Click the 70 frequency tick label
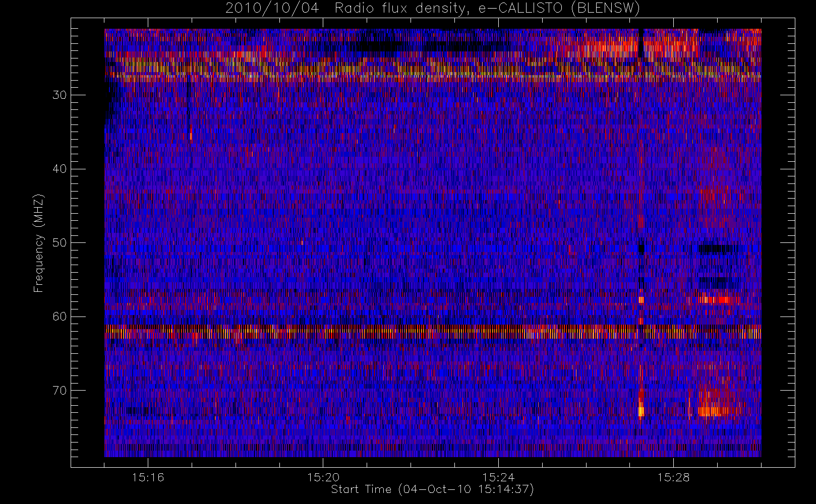This screenshot has width=816, height=504. tap(60, 391)
